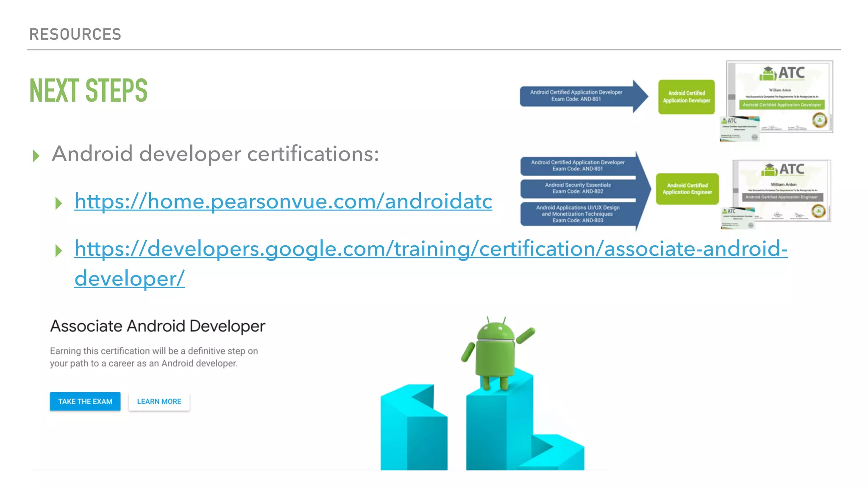
Task: Select the green Android Certified Application Engineer box
Action: (x=687, y=189)
